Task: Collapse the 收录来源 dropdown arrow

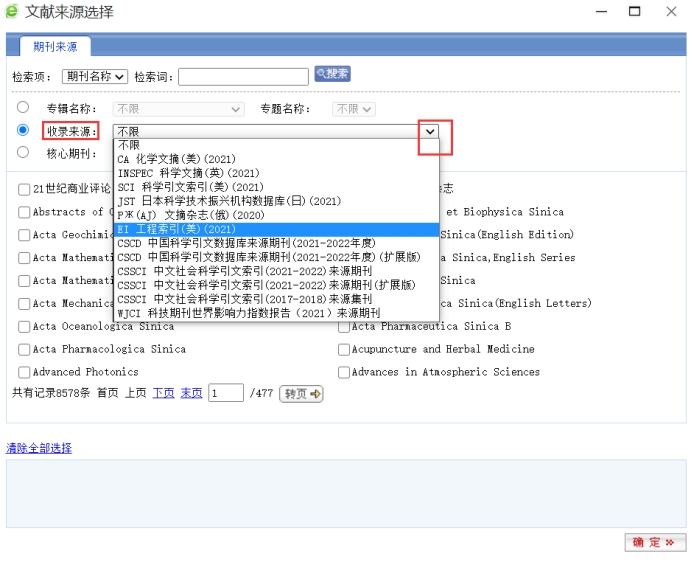Action: coord(430,131)
